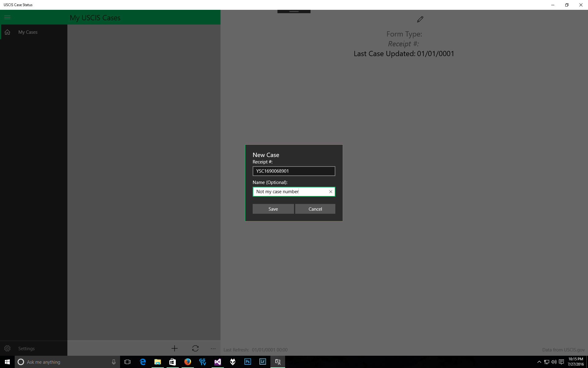The width and height of the screenshot is (588, 368).
Task: Open the hamburger navigation menu
Action: (7, 17)
